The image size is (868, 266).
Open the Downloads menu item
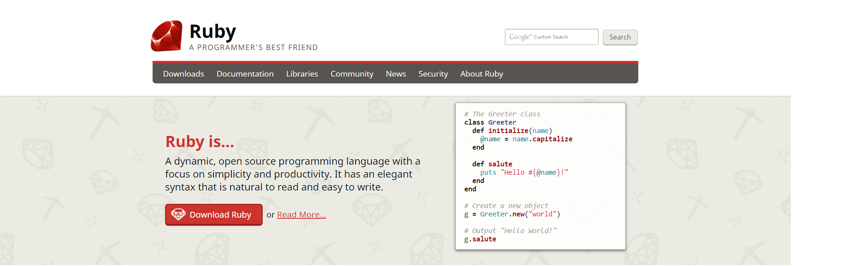[x=183, y=74]
